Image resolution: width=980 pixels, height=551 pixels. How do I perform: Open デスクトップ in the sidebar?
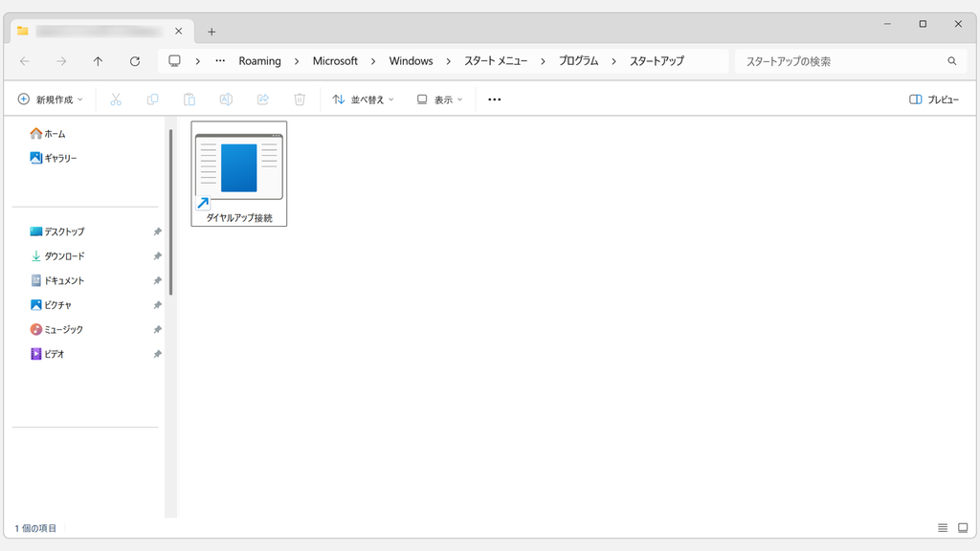click(x=57, y=231)
